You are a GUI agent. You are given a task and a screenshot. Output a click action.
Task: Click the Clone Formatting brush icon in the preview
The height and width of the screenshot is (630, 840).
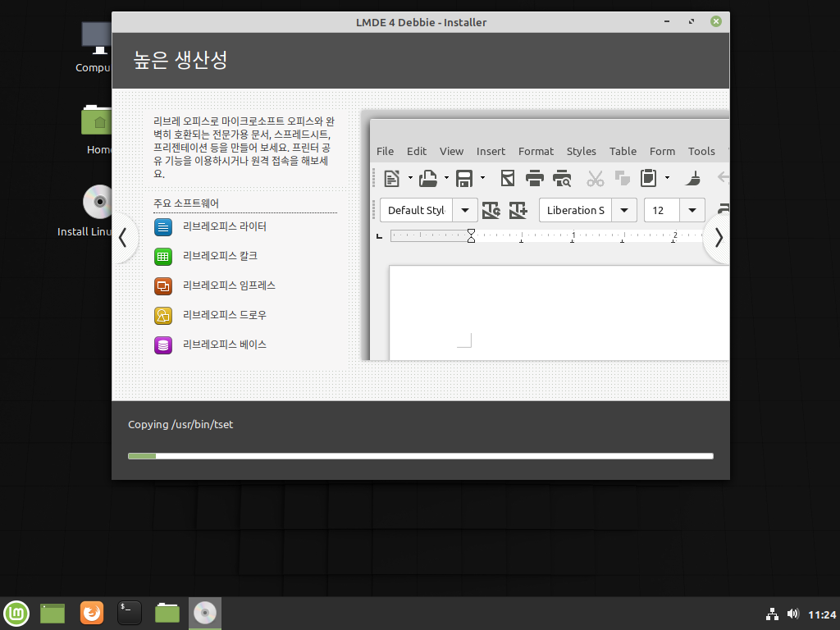click(x=692, y=178)
